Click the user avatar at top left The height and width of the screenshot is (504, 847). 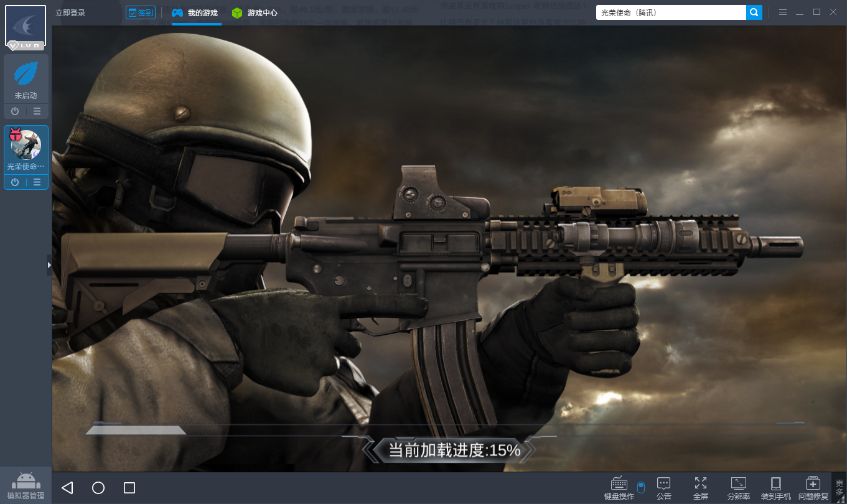[26, 26]
